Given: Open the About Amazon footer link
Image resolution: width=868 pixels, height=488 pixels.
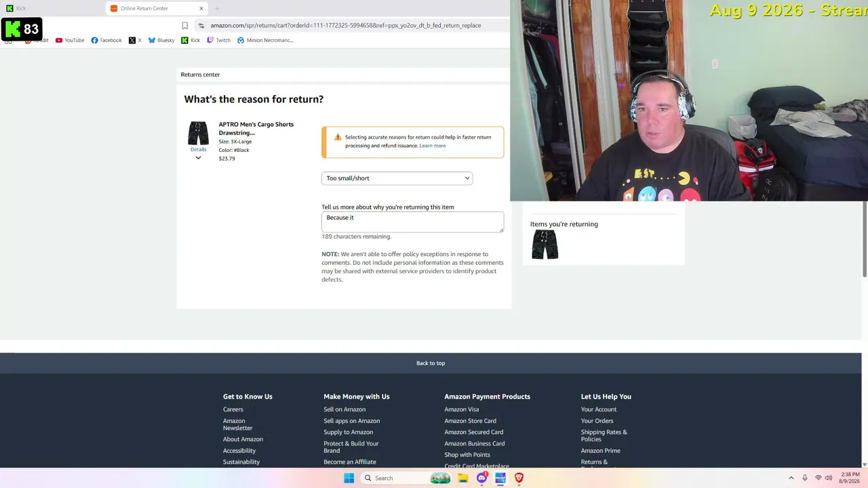Looking at the screenshot, I should point(243,439).
